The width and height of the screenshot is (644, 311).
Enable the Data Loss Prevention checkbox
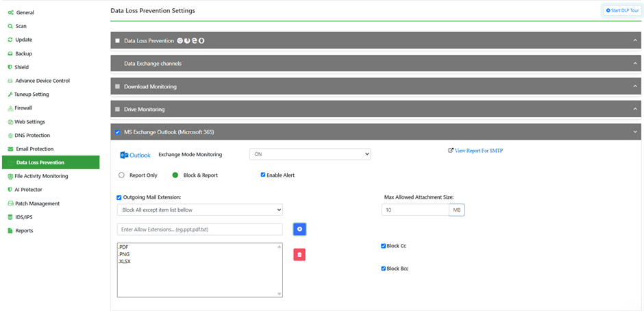pos(117,40)
